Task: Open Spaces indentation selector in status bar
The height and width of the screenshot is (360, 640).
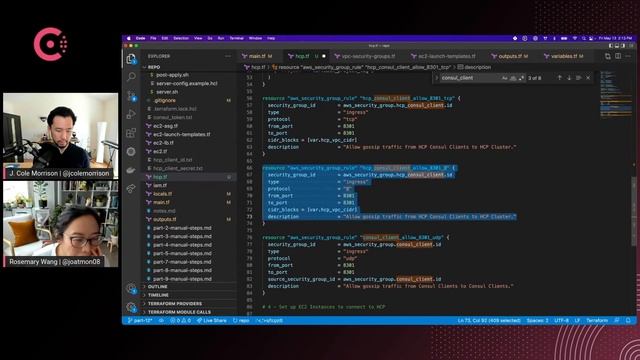Action: point(537,320)
